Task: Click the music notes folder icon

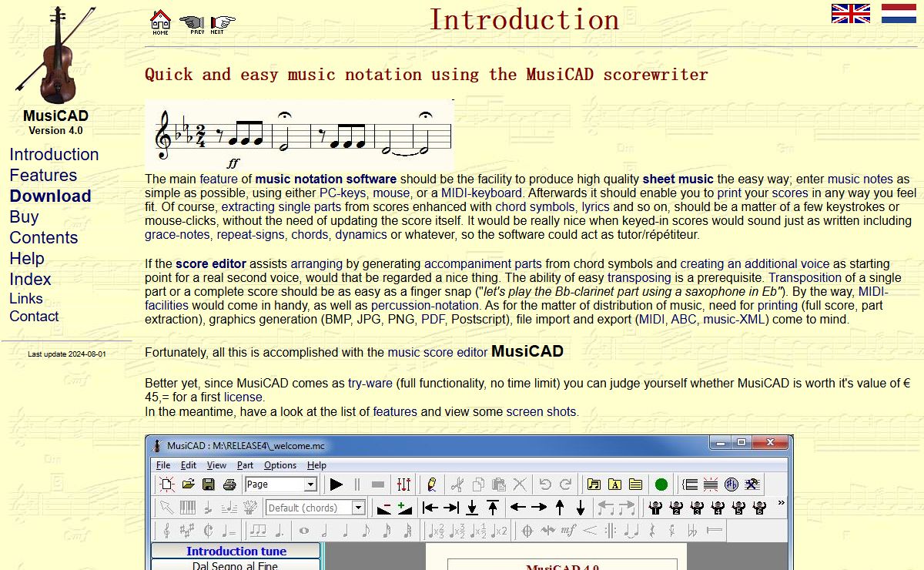Action: click(594, 484)
